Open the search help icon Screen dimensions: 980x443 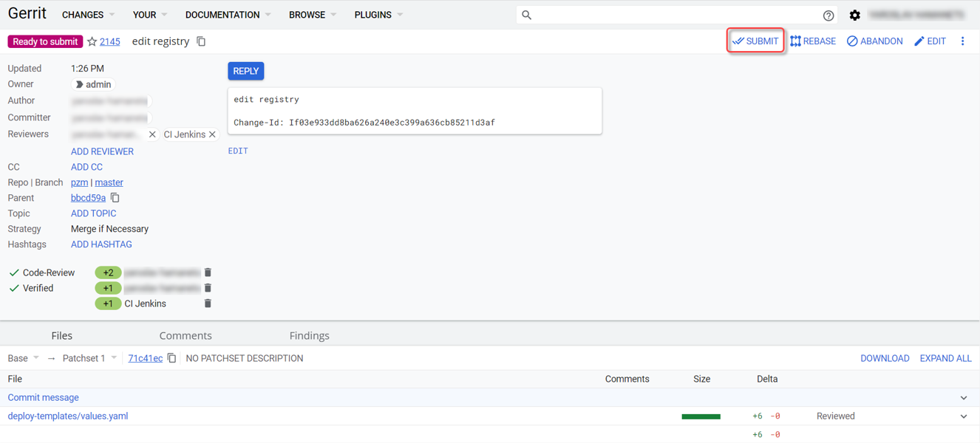(828, 16)
